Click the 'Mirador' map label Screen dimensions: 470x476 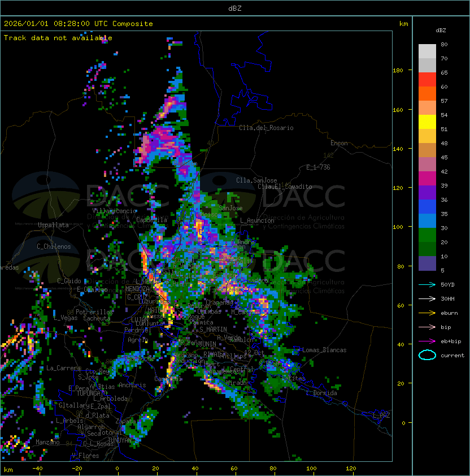[x=238, y=383]
